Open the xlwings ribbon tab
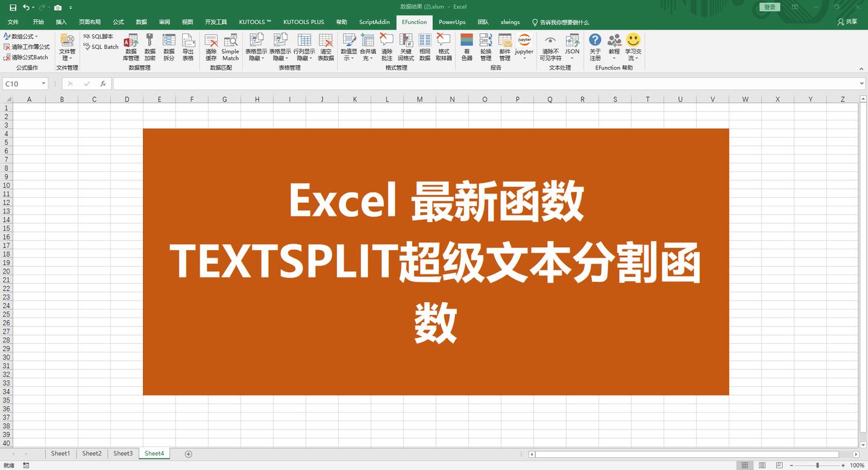Image resolution: width=868 pixels, height=470 pixels. pyautogui.click(x=510, y=22)
